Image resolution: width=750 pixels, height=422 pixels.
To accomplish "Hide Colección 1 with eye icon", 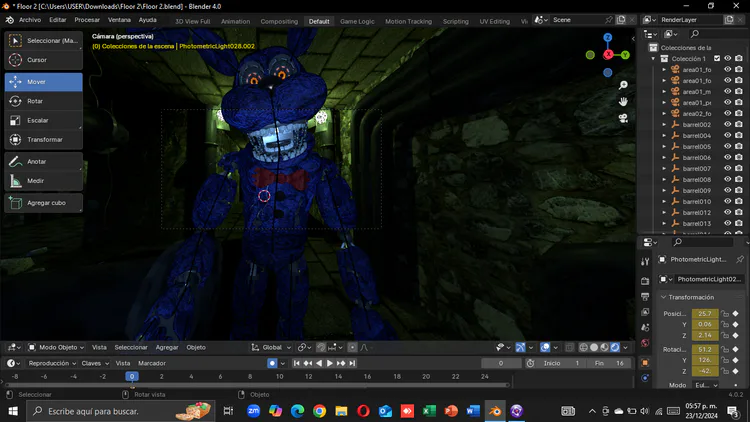I will tap(728, 58).
